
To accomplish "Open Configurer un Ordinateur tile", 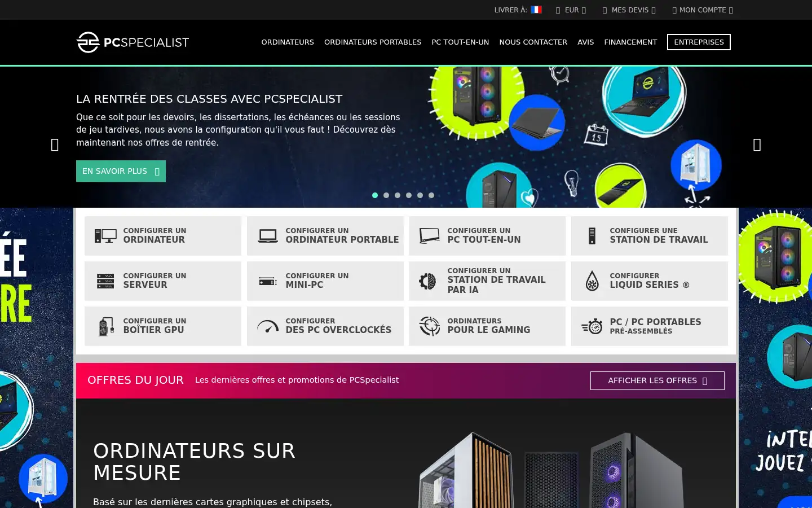I will [163, 235].
